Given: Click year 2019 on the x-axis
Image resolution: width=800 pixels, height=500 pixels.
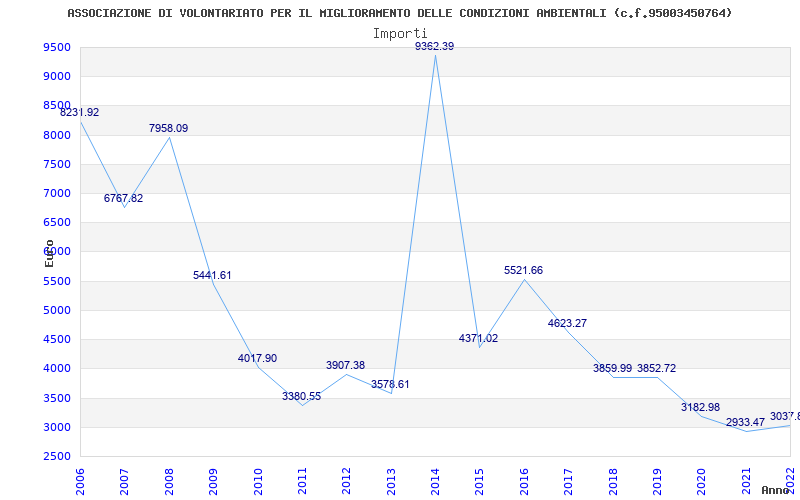Looking at the screenshot, I should point(657,481).
